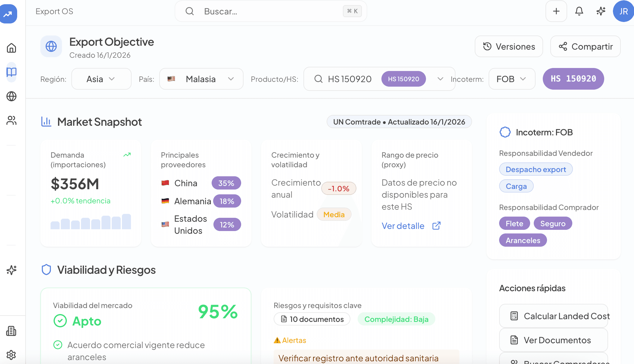Open settings gear in sidebar
Screen dimensions: 634x364
click(x=11, y=355)
